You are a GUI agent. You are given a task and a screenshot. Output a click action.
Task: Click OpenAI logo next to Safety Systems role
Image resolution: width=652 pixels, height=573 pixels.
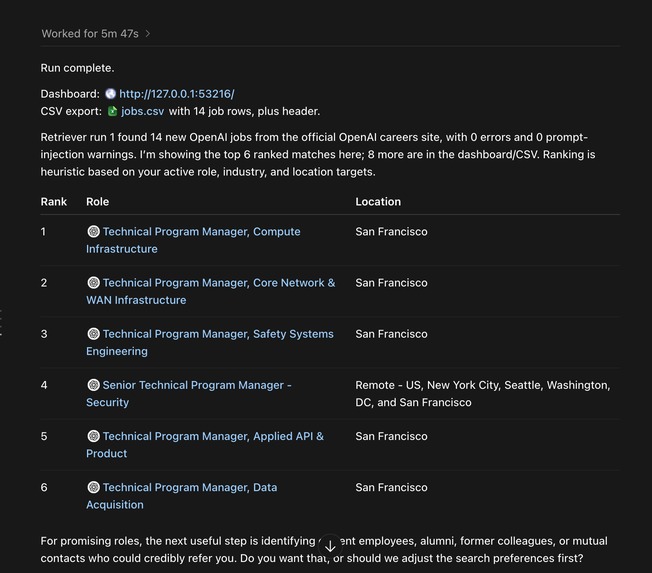93,333
